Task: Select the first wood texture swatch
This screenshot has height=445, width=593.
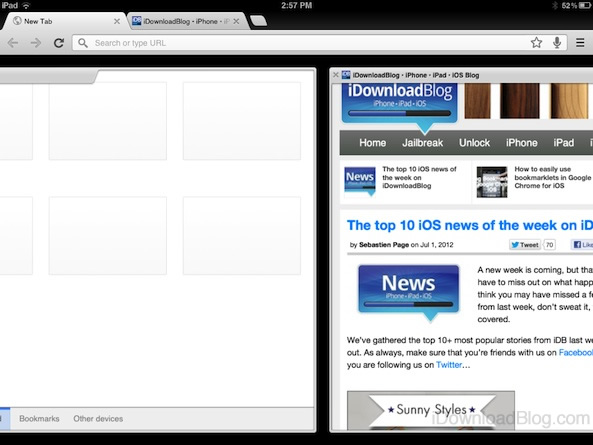Action: point(477,101)
